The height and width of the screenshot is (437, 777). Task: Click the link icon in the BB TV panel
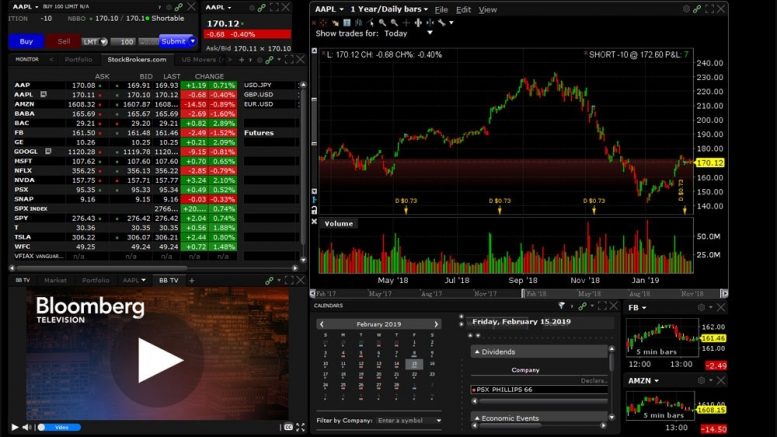[269, 280]
